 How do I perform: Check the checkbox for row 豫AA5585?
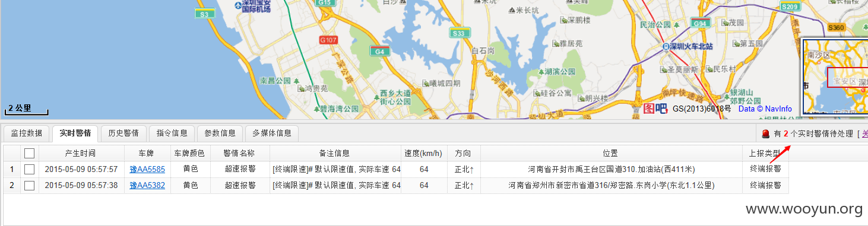pos(29,169)
